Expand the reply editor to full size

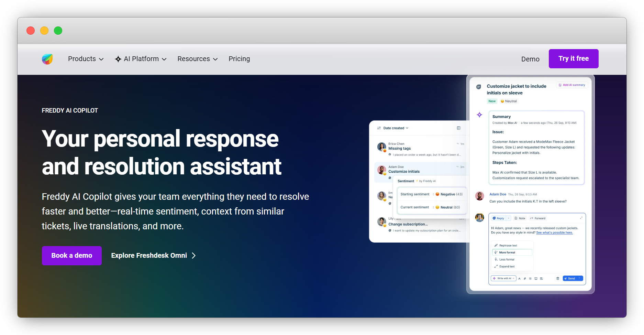581,218
